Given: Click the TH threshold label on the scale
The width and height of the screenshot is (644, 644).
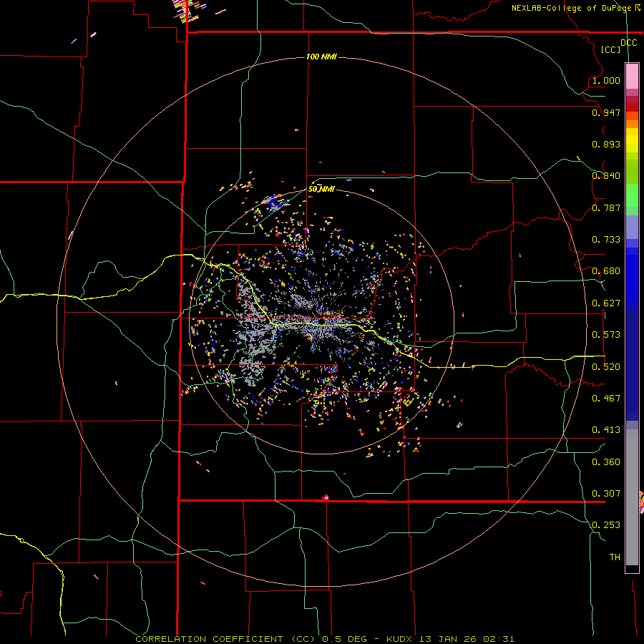Looking at the screenshot, I should click(x=615, y=557).
